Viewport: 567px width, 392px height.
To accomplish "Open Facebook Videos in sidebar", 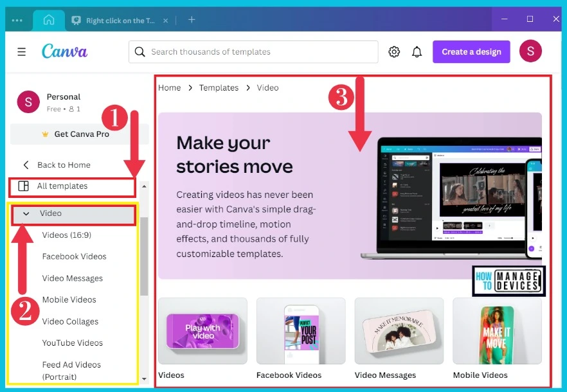I will click(74, 256).
